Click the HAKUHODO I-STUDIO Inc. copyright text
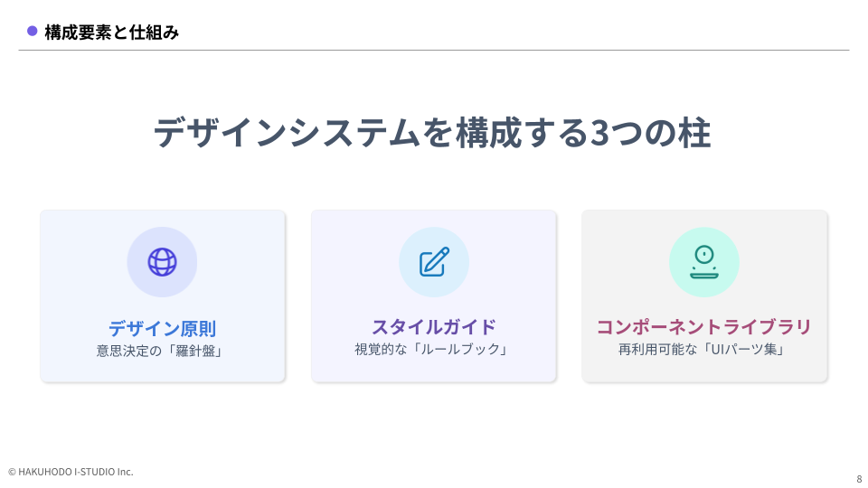Screen dimensions: 868x488 71,472
